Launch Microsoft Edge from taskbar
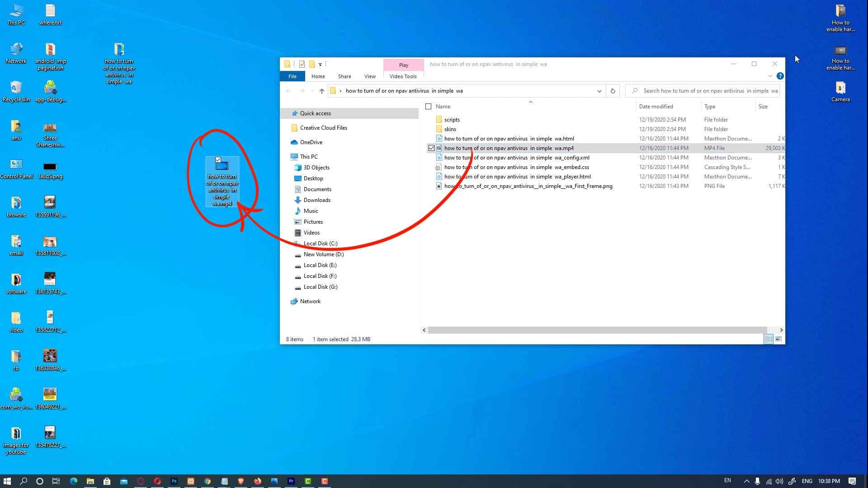868x488 pixels. point(73,481)
